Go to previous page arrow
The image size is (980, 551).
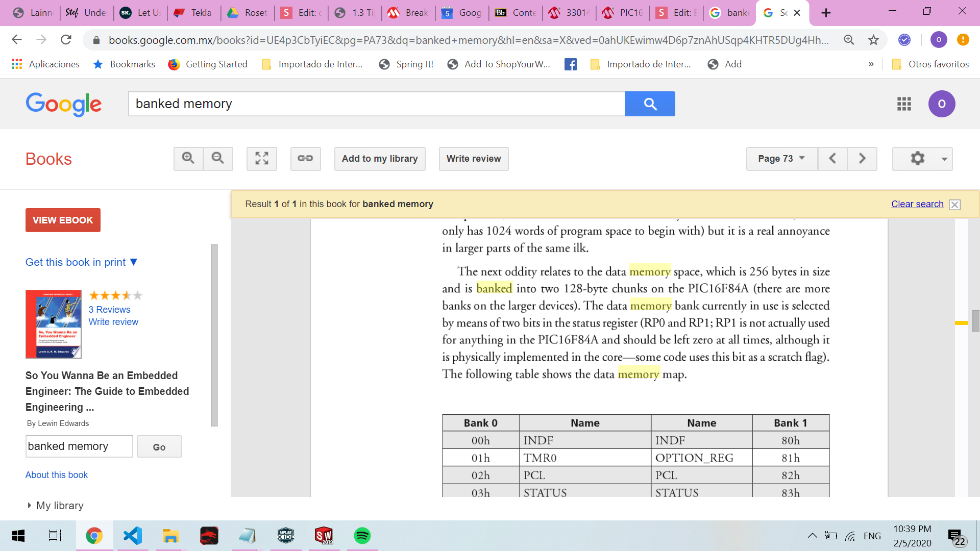pyautogui.click(x=832, y=159)
